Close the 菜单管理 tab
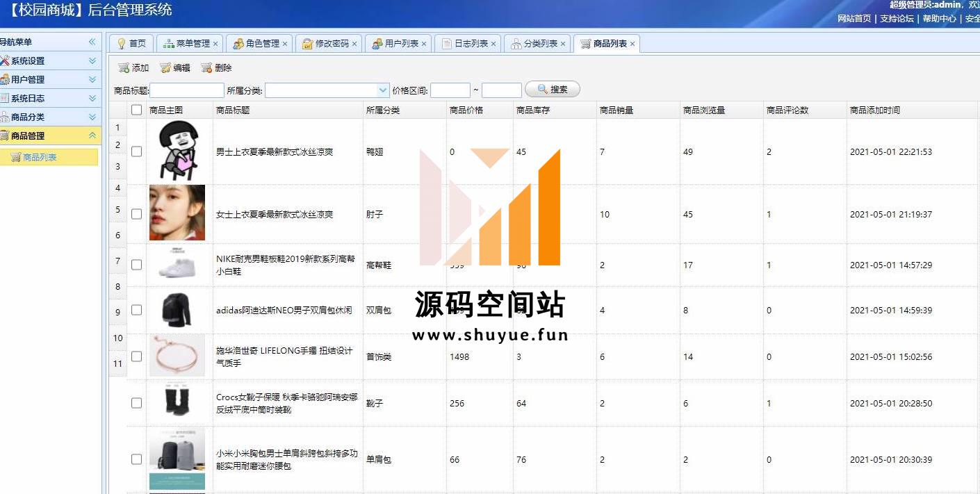980x494 pixels. [215, 44]
